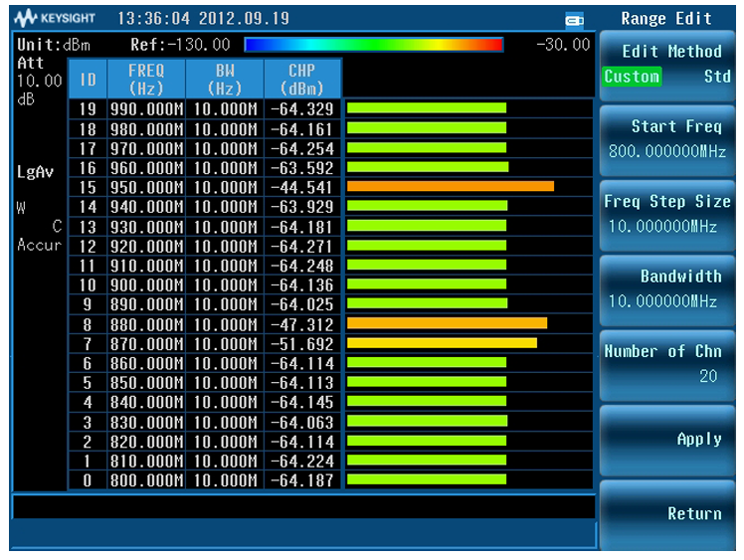The height and width of the screenshot is (560, 744).
Task: Click the 13:36:04 time display
Action: tap(154, 19)
